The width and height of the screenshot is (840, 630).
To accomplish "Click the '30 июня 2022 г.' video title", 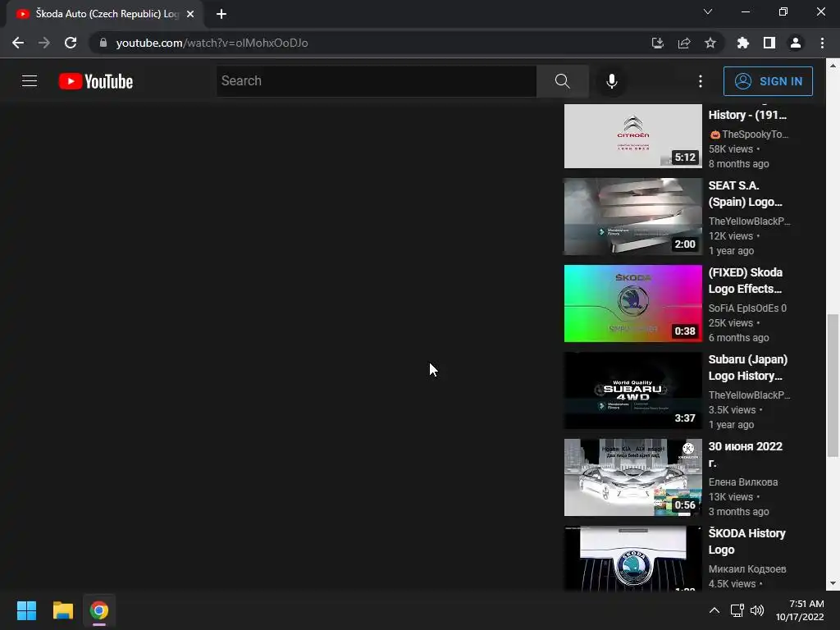I will (x=745, y=454).
